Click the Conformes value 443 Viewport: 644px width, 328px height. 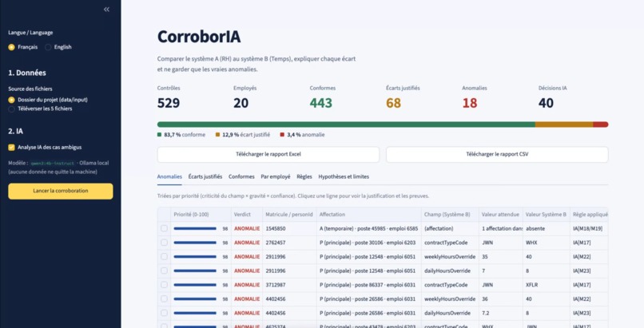(320, 103)
